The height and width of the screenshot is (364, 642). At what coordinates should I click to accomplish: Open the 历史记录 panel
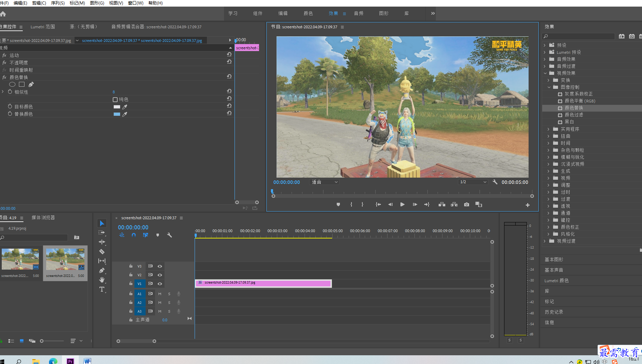[554, 312]
